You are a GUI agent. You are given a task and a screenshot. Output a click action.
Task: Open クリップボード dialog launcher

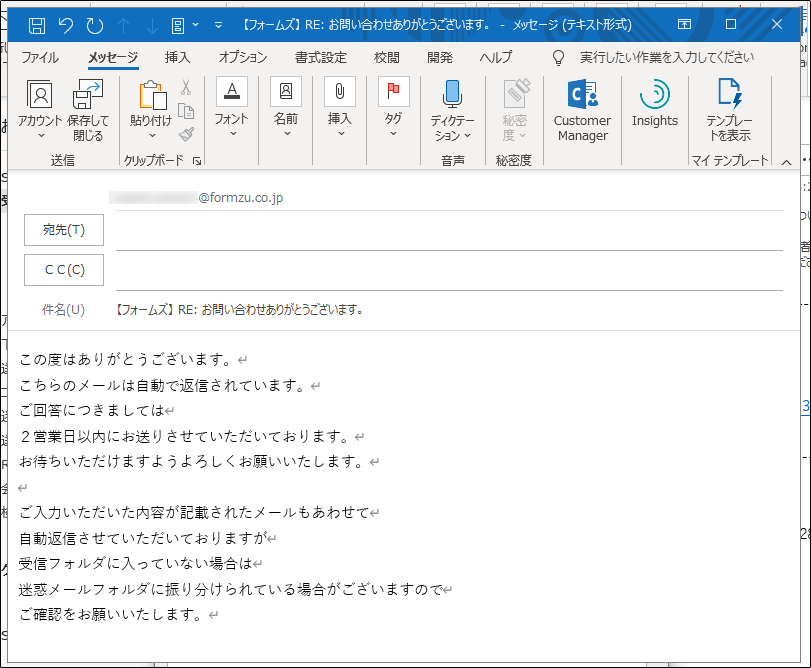[197, 161]
